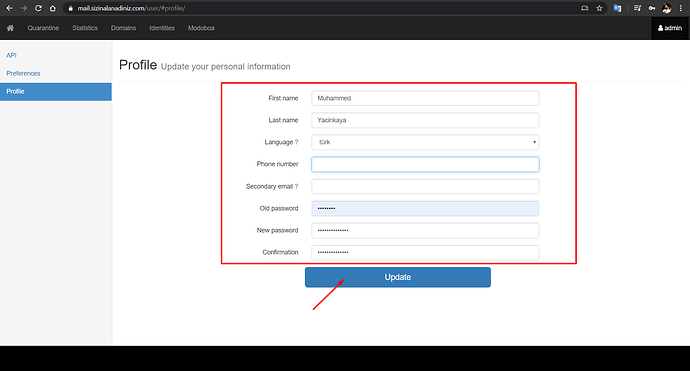
Task: Open the Google Translate extension icon
Action: coord(617,8)
